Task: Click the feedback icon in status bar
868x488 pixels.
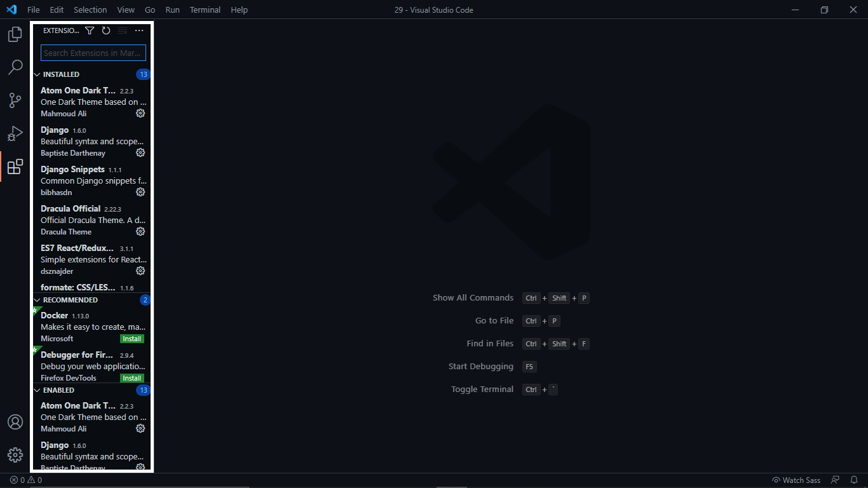Action: pos(836,480)
